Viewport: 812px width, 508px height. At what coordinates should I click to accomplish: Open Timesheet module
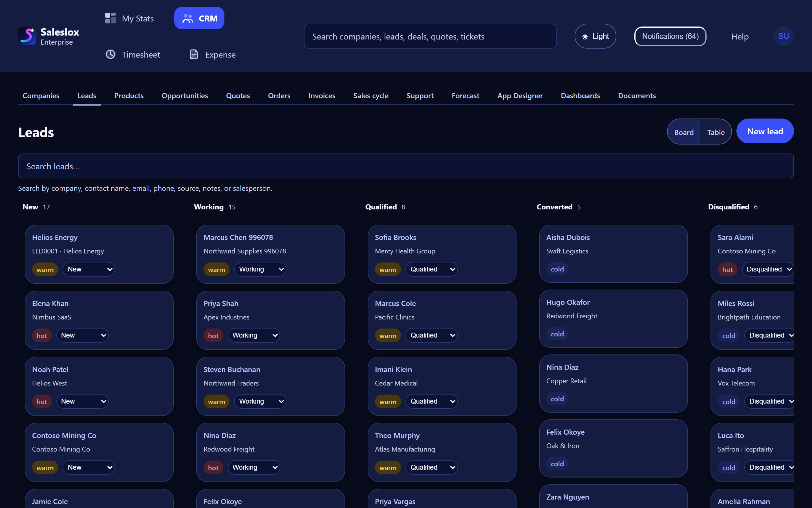point(133,54)
